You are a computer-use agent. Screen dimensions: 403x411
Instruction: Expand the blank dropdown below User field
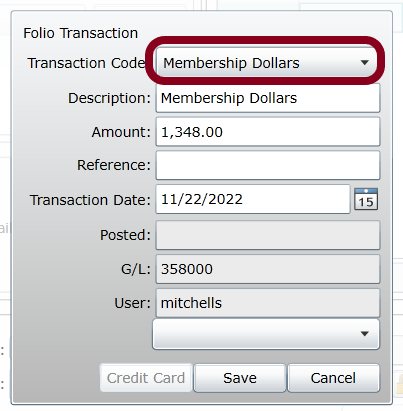[x=266, y=334]
